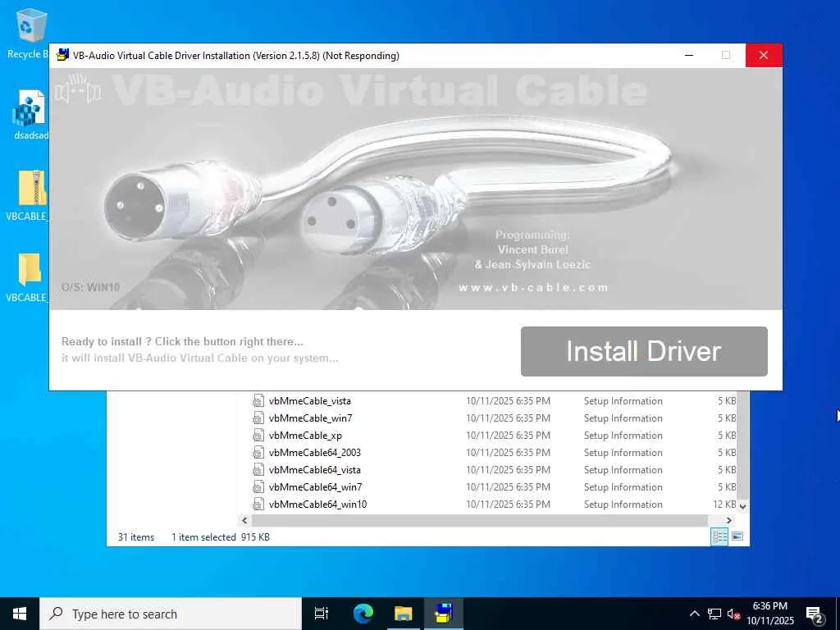Click the VB-Audio installer taskbar icon
This screenshot has height=630, width=840.
click(444, 614)
